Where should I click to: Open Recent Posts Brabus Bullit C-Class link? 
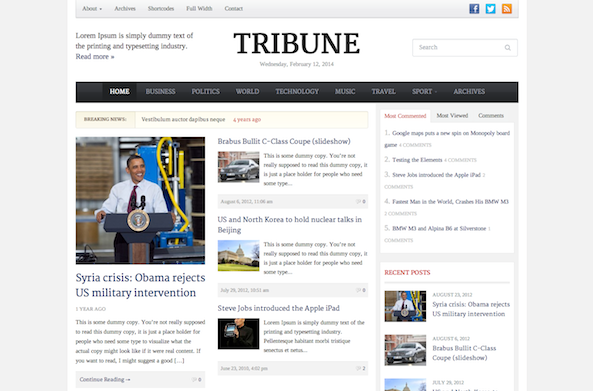[464, 353]
